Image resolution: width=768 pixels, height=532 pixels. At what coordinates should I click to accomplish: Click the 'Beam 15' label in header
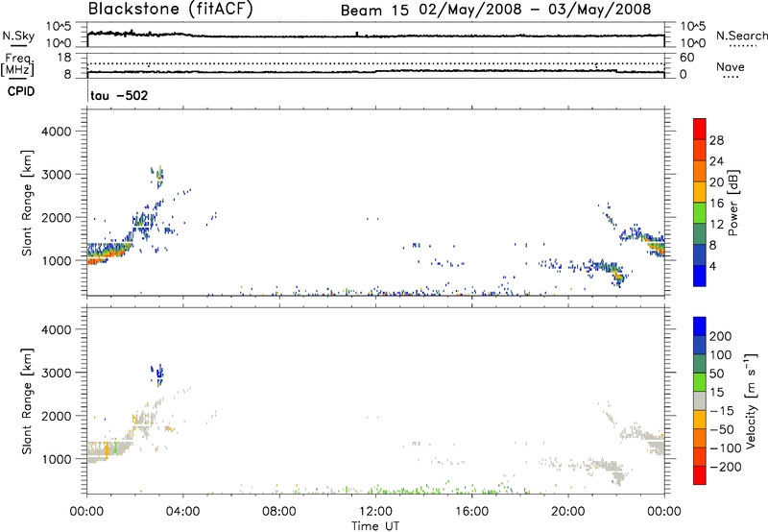pos(374,10)
